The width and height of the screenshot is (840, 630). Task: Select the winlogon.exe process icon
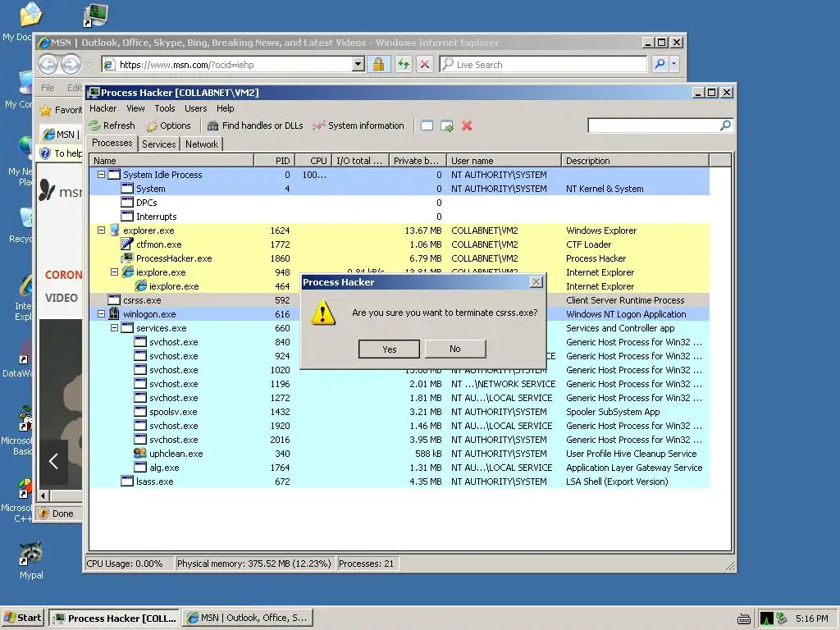114,314
